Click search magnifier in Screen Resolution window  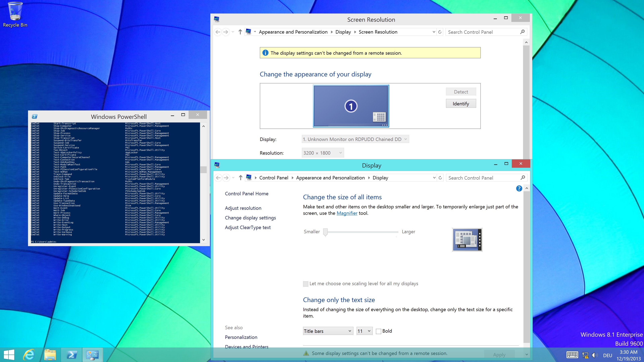point(522,32)
